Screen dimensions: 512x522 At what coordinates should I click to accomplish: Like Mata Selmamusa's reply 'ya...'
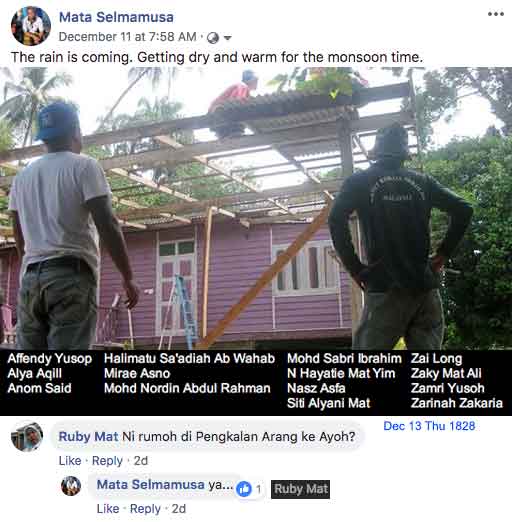[108, 509]
